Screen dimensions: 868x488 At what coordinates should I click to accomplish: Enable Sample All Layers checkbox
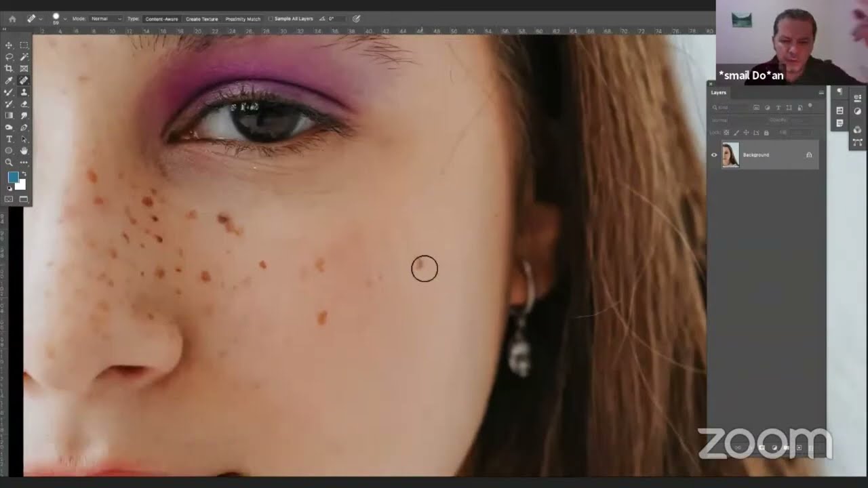tap(270, 19)
